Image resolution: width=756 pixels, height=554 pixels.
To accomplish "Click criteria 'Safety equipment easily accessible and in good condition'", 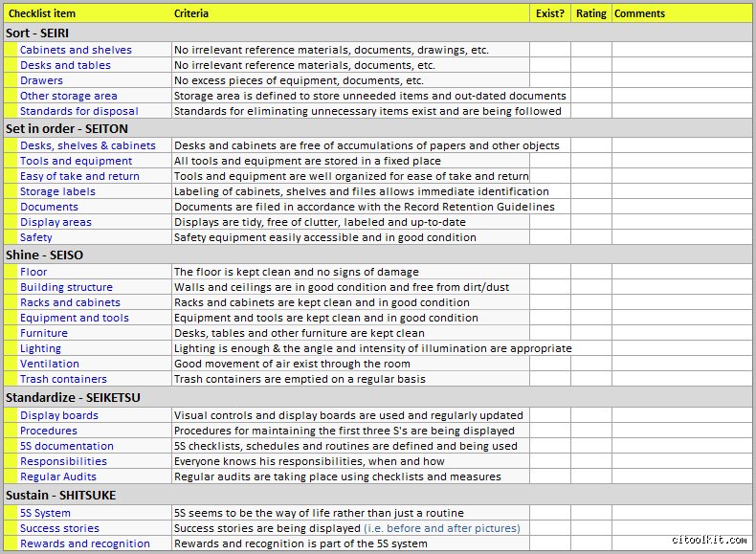I will tap(325, 237).
